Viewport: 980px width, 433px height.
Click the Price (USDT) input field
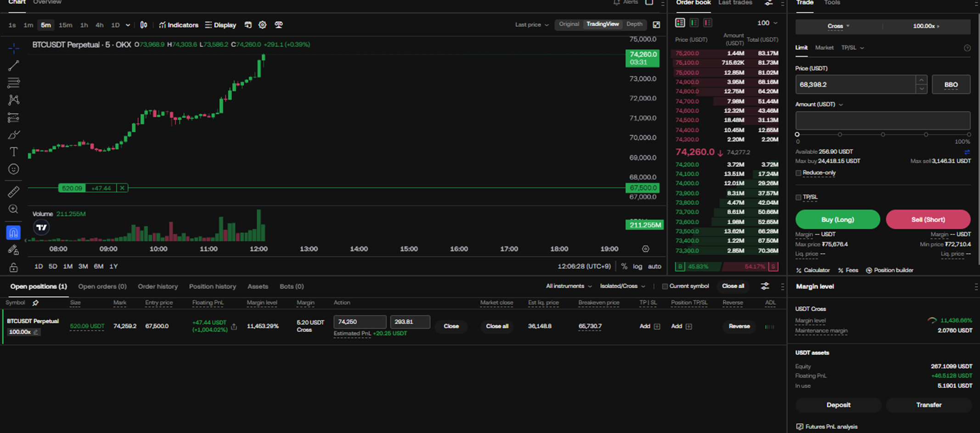(x=856, y=84)
